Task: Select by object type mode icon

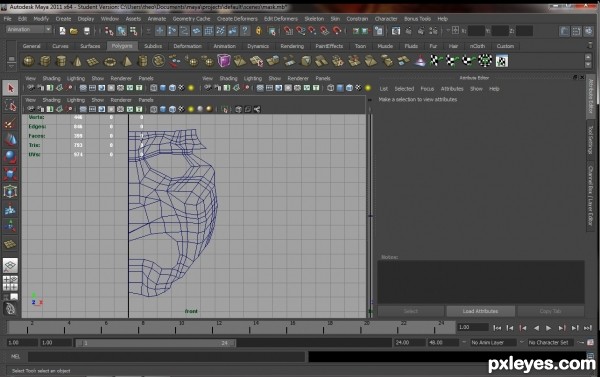Action: point(122,31)
